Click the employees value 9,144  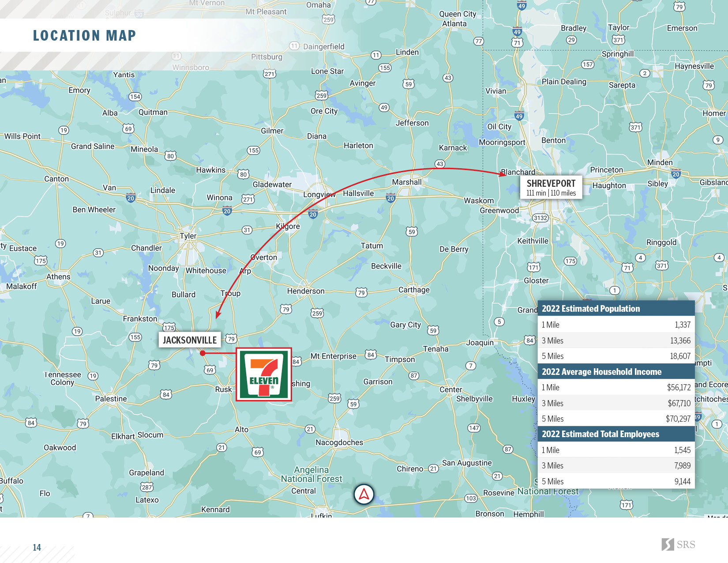click(683, 481)
